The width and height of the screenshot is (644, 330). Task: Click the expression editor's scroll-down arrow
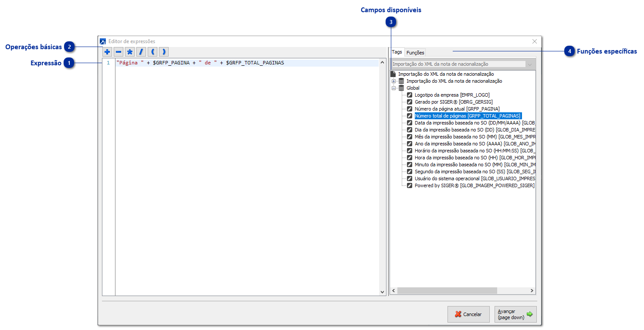point(383,292)
